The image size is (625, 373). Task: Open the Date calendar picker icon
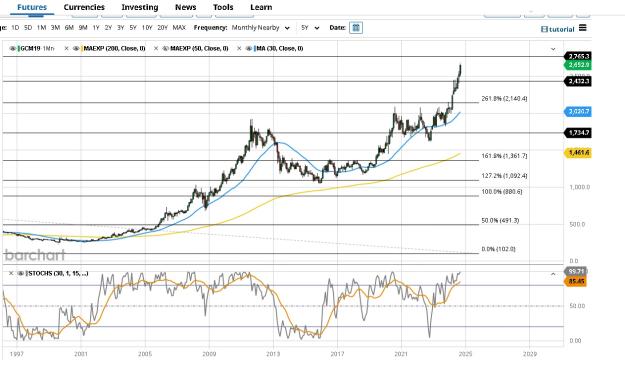click(x=356, y=28)
